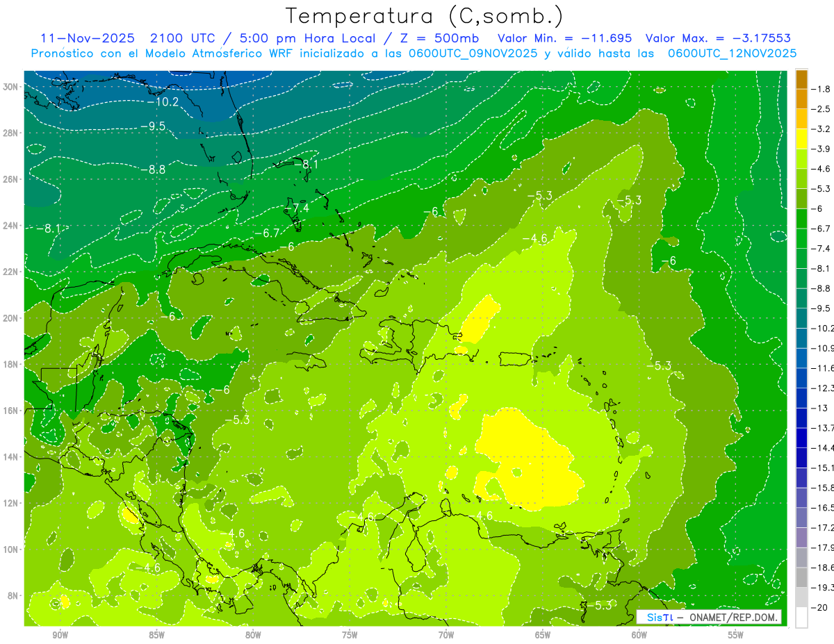Click the '26N' latitude axis label
The height and width of the screenshot is (644, 834).
10,179
